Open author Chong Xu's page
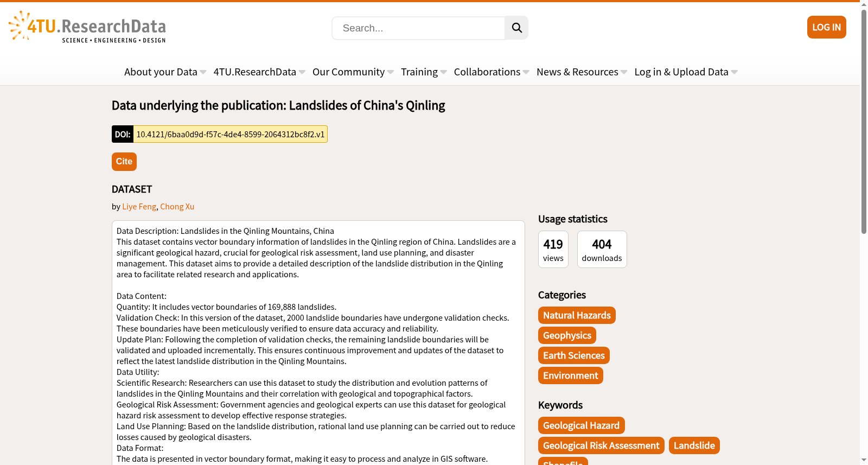 [177, 206]
